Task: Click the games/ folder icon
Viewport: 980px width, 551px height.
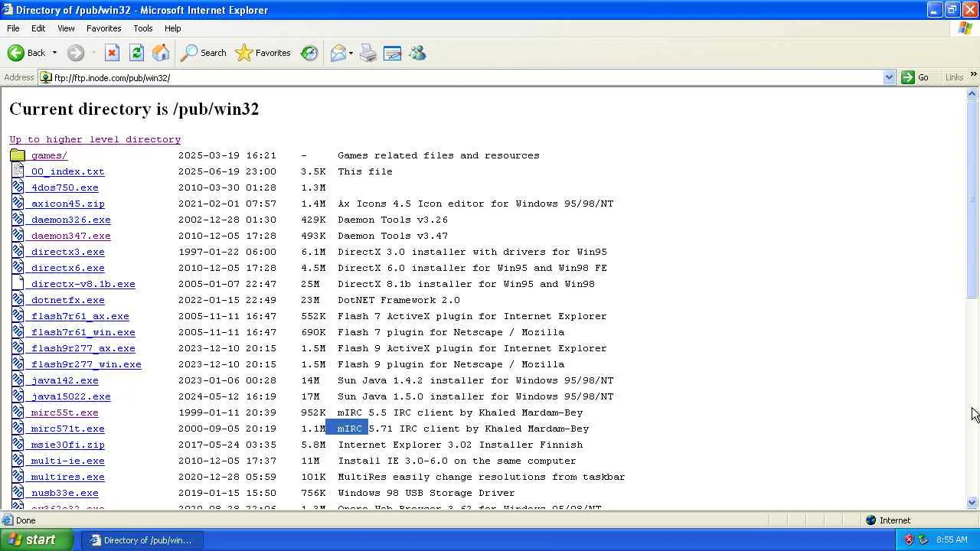Action: pyautogui.click(x=18, y=155)
